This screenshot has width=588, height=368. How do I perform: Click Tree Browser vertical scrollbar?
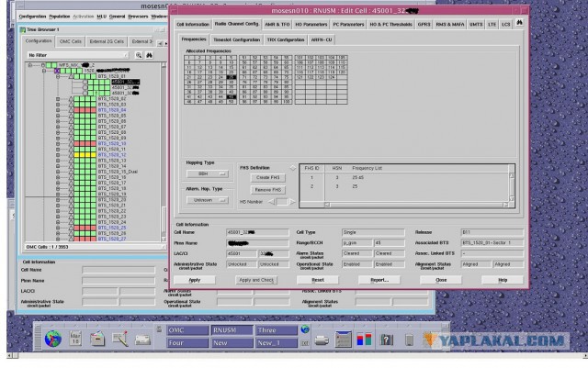point(164,152)
